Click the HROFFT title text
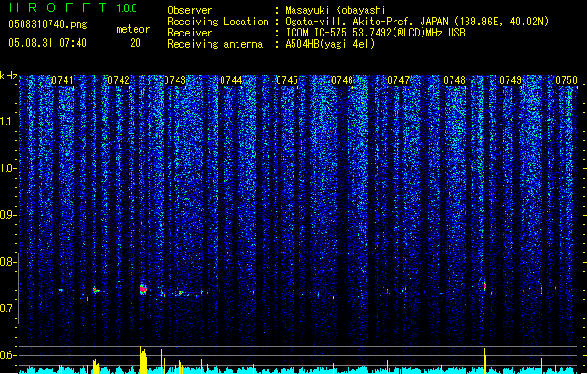Image resolution: width=588 pixels, height=374 pixels. coord(59,7)
